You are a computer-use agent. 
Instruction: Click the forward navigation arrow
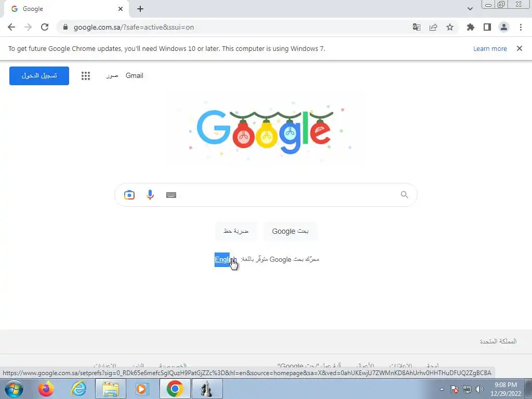(x=28, y=27)
